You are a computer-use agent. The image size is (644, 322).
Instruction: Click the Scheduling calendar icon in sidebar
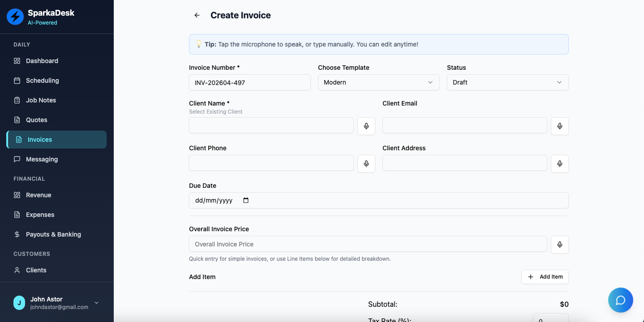click(x=17, y=80)
